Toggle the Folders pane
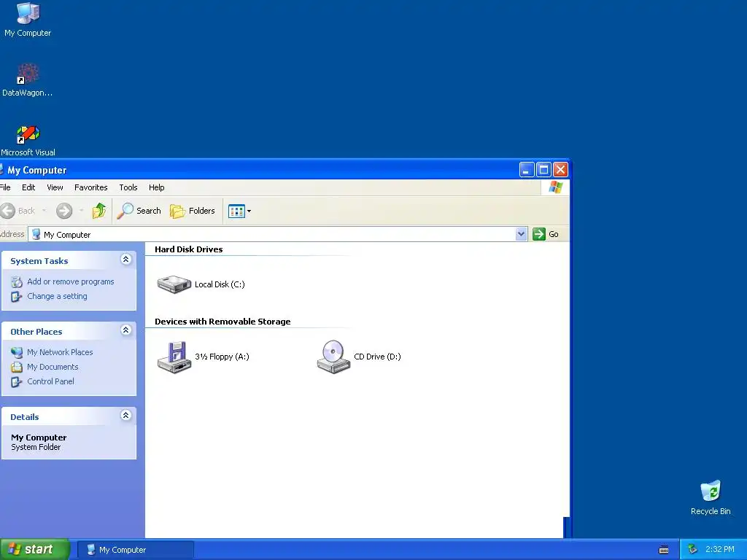The height and width of the screenshot is (560, 747). (193, 211)
